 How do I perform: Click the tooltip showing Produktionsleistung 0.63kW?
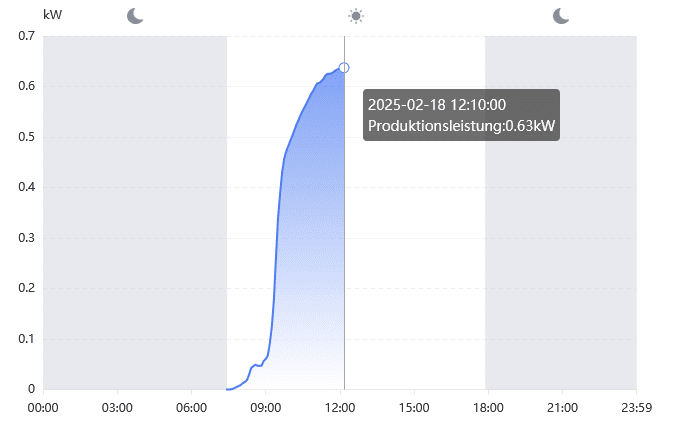(x=461, y=115)
